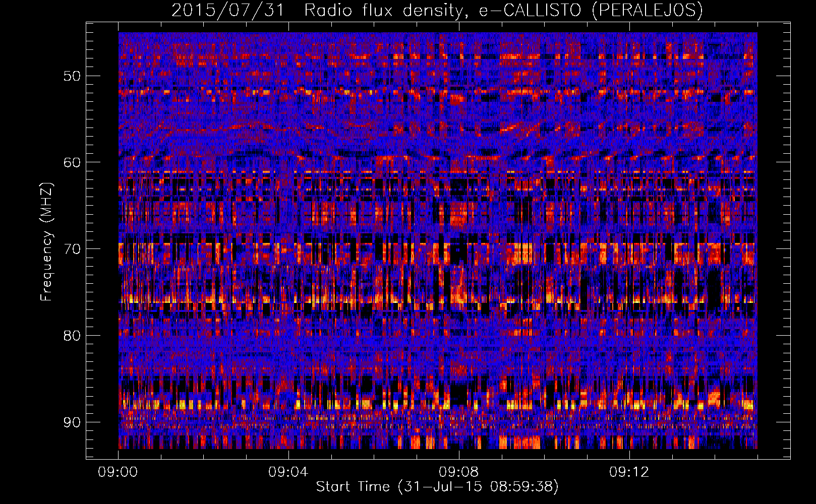Viewport: 816px width, 504px height.
Task: Select the 60 frequency tick label
Action: coord(72,162)
